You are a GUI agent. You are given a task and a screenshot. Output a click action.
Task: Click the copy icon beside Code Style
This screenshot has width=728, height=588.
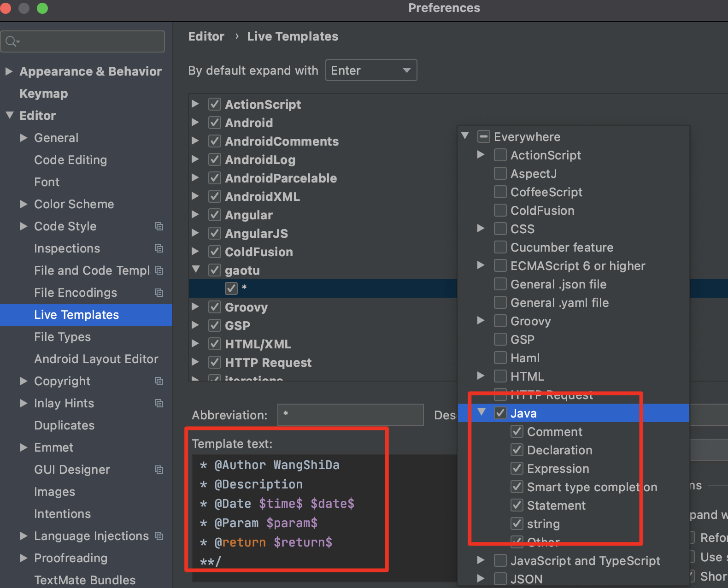[x=159, y=226]
